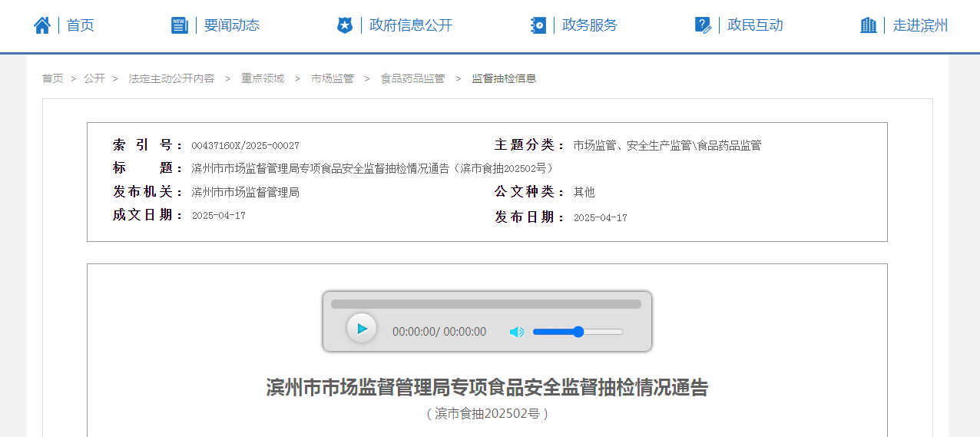Open the 首页 navigation menu item

(81, 25)
